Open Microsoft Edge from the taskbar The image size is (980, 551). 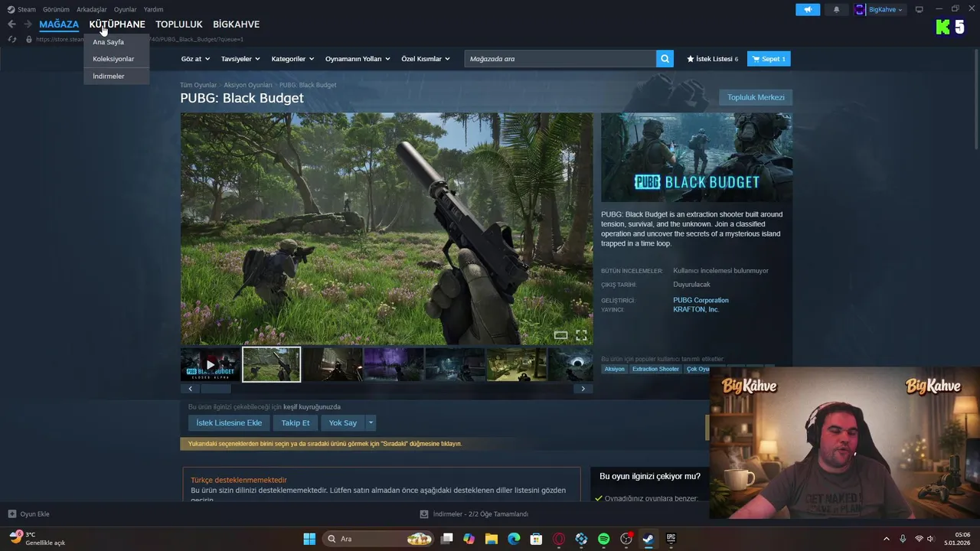pyautogui.click(x=514, y=539)
